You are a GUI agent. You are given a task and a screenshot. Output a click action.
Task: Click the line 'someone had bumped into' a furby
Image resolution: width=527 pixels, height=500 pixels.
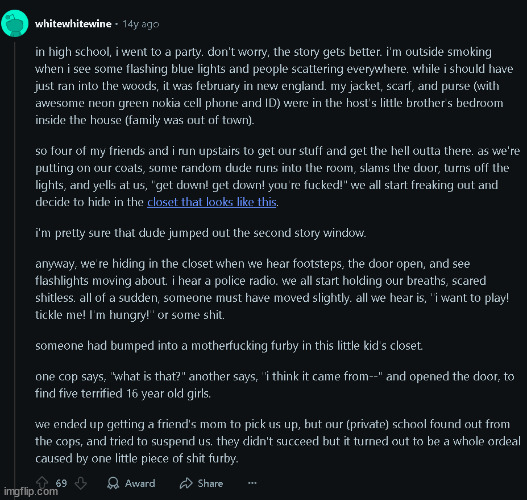coord(229,346)
